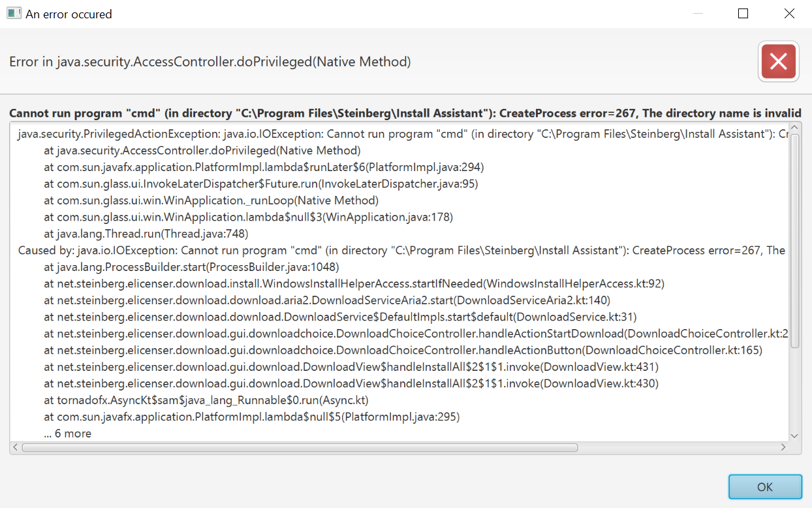Close the error dialog window
Screen dimensions: 812x508
789,14
